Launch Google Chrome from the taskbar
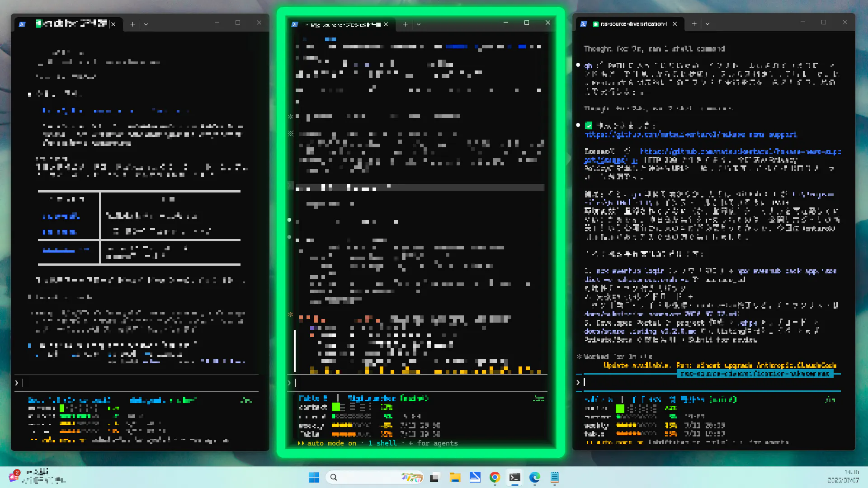This screenshot has width=868, height=488. tap(495, 477)
